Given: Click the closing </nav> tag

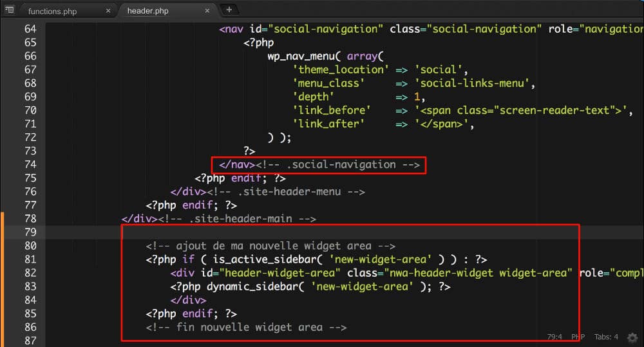Looking at the screenshot, I should 237,165.
